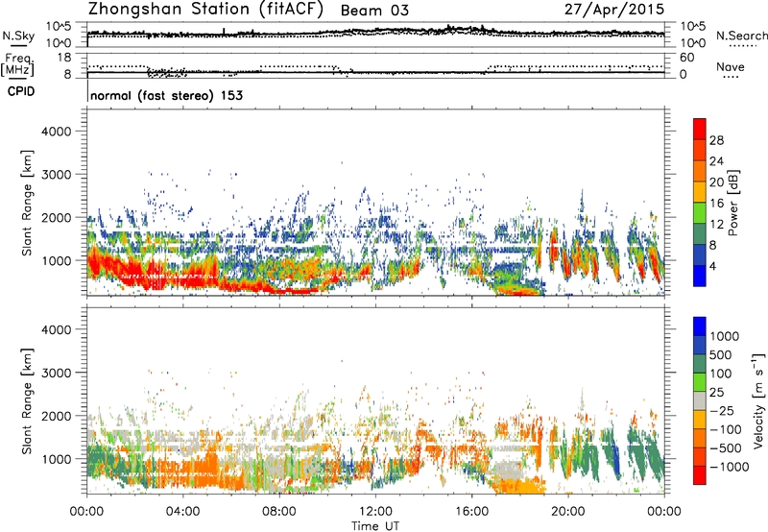Image resolution: width=768 pixels, height=532 pixels.
Task: Pick the gray segment of Velocity colorbar
Action: point(700,401)
